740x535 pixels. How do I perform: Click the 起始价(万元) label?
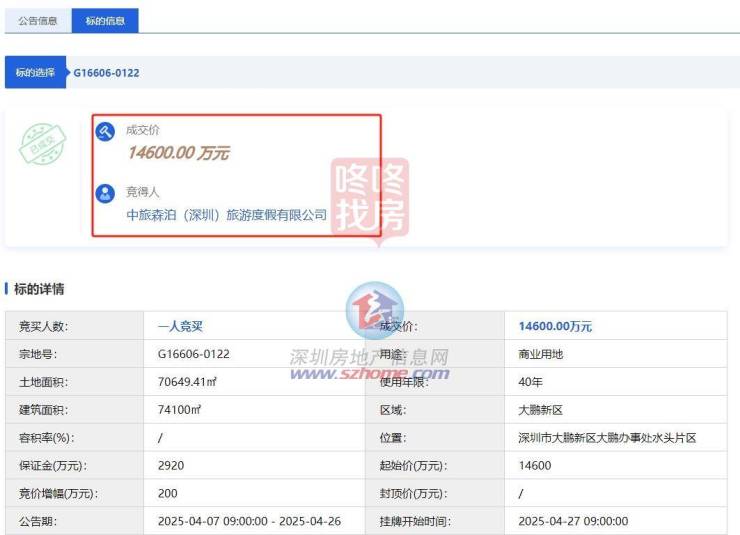(x=413, y=466)
